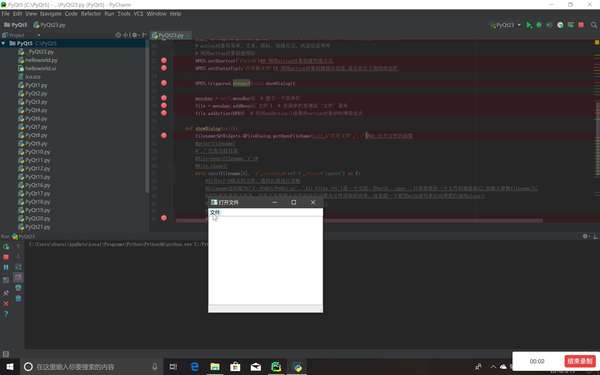Click the IDE tool-window toggle icon bottom-left
Screen dimensions: 600x375
coord(5,354)
